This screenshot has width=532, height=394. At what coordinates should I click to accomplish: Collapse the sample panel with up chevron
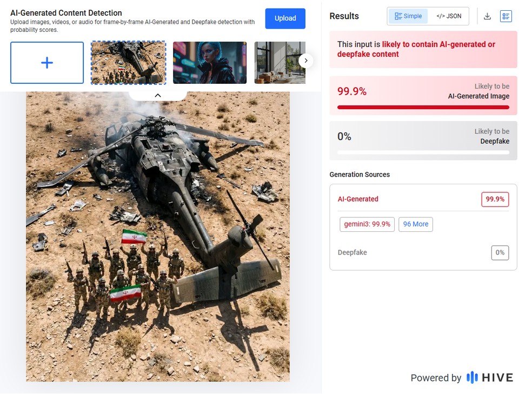point(158,95)
